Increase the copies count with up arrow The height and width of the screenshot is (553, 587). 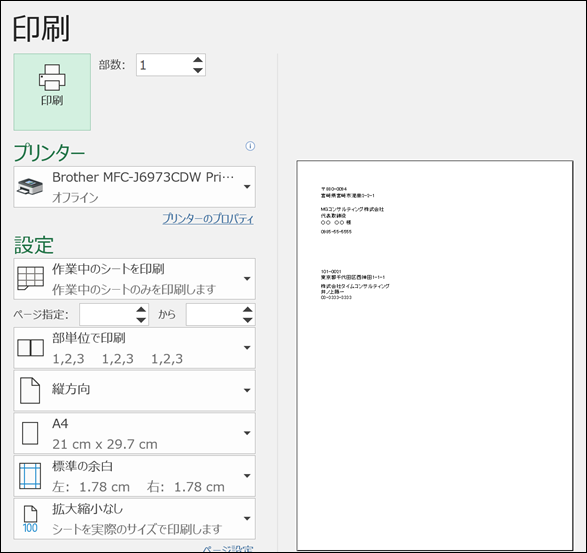coord(198,60)
